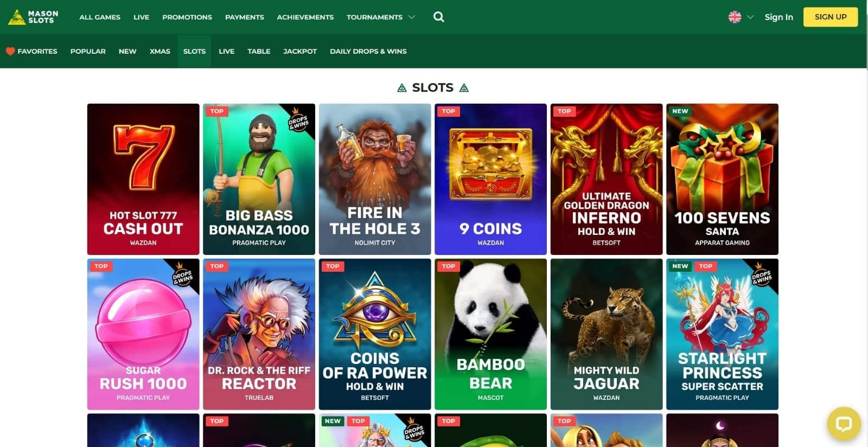The height and width of the screenshot is (447, 868).
Task: Open the live chat bubble
Action: (844, 423)
